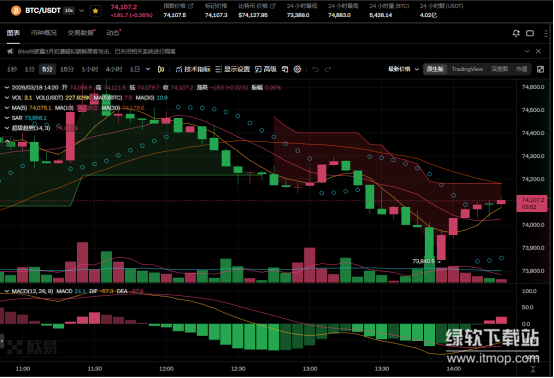This screenshot has width=554, height=378.
Task: Select the 4小时 timeframe
Action: pyautogui.click(x=114, y=69)
